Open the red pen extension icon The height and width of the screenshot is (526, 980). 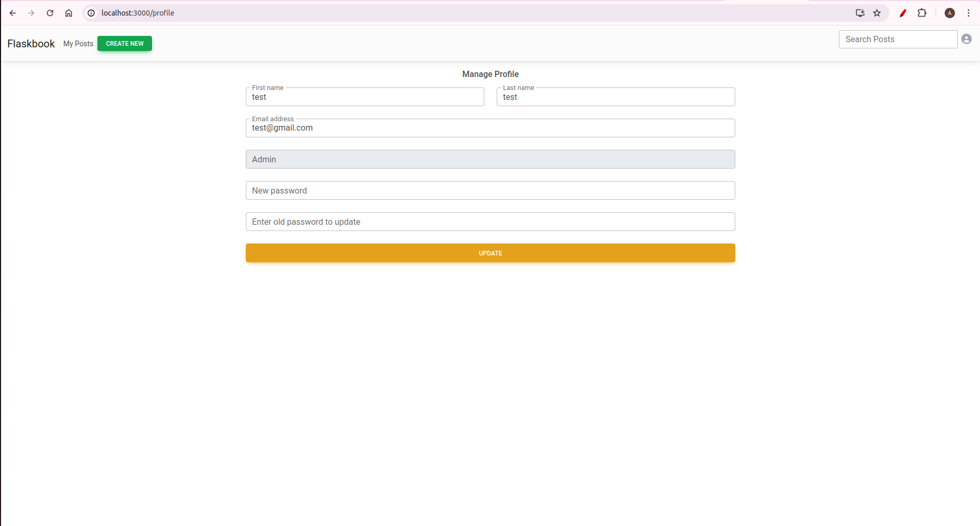[903, 13]
